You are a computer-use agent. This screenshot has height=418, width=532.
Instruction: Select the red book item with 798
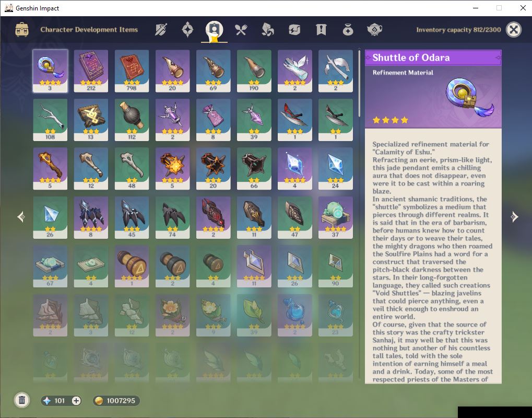(132, 71)
